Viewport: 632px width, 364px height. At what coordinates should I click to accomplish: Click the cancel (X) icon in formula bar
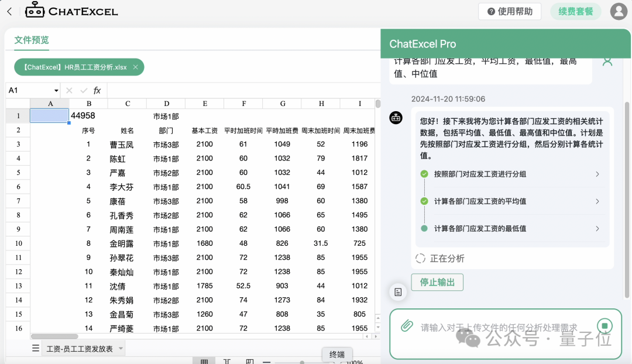point(69,90)
